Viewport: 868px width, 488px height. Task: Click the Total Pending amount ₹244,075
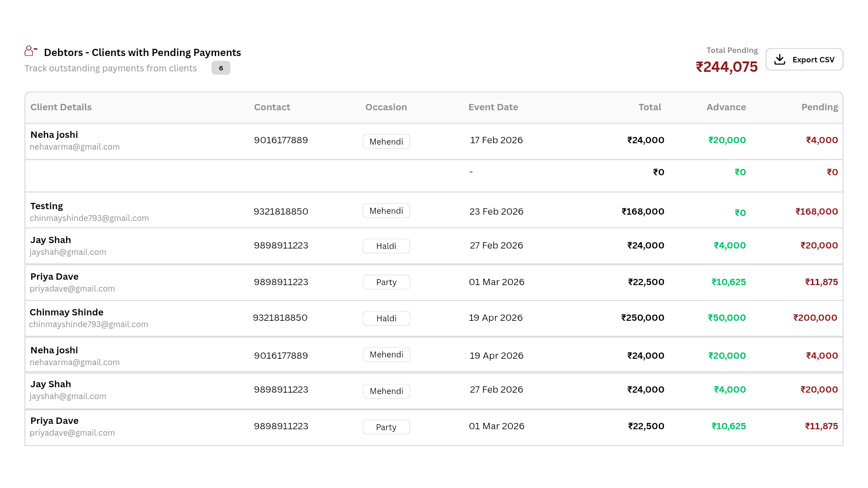click(x=726, y=66)
